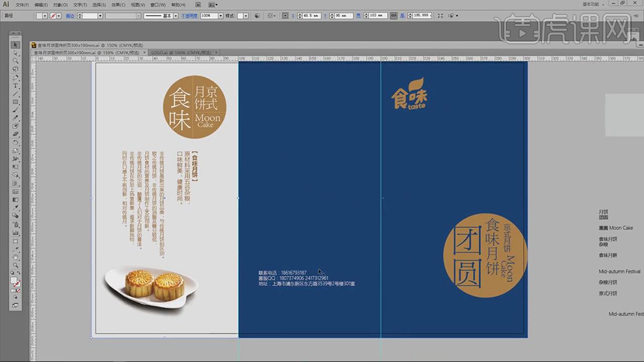The image size is (644, 362).
Task: Select the Rectangle tool
Action: click(15, 102)
